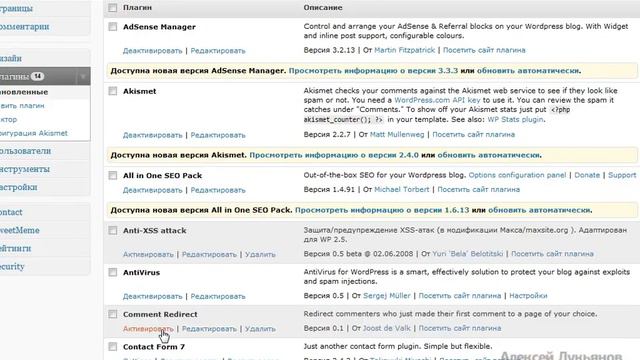Tick the select-all checkbox in the header row

click(113, 8)
